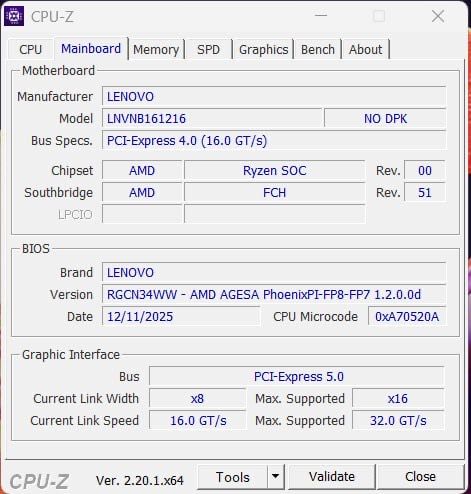Click the Manufacturer field showing LENOVO
This screenshot has height=494, width=471.
(x=274, y=97)
